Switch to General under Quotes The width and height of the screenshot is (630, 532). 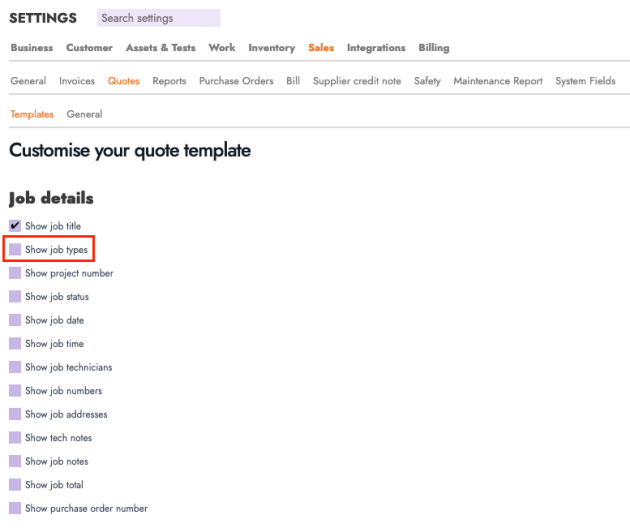pyautogui.click(x=84, y=114)
